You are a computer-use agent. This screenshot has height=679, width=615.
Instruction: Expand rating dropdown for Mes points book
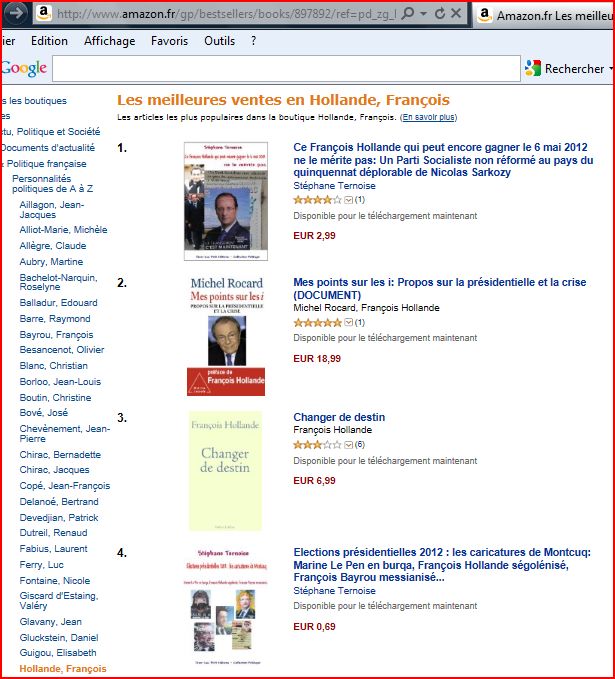349,323
